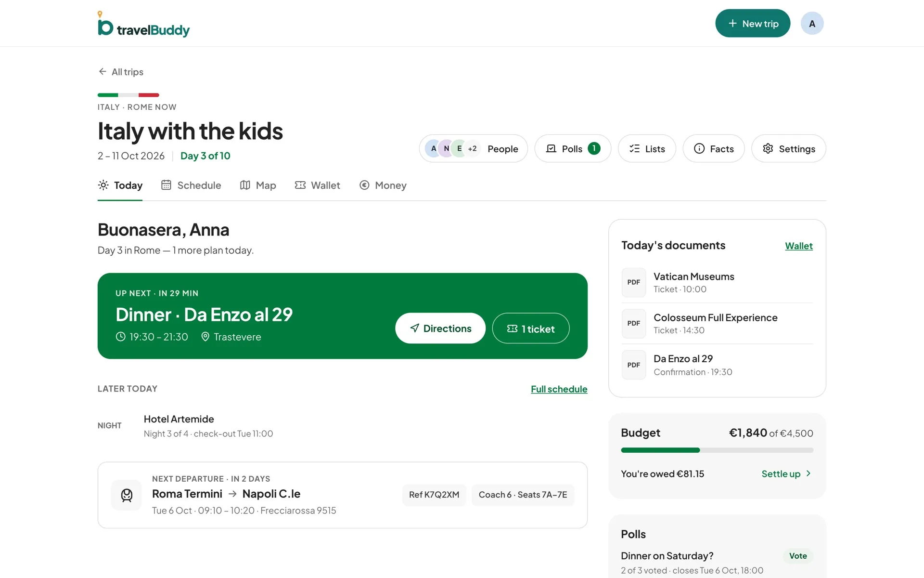Click the map pin icon by Trastevere

click(x=205, y=337)
